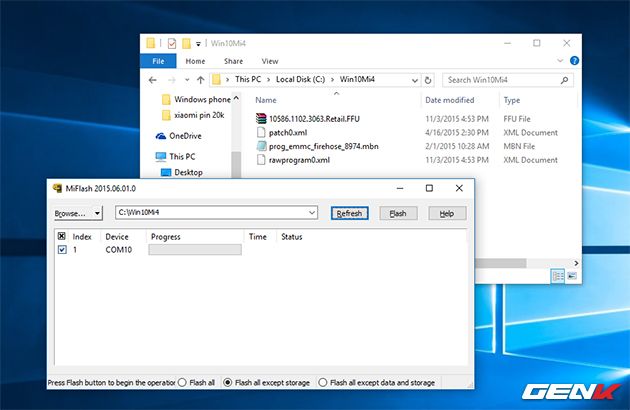
Task: Open the OneDrive cloud item in the sidebar
Action: [x=178, y=136]
